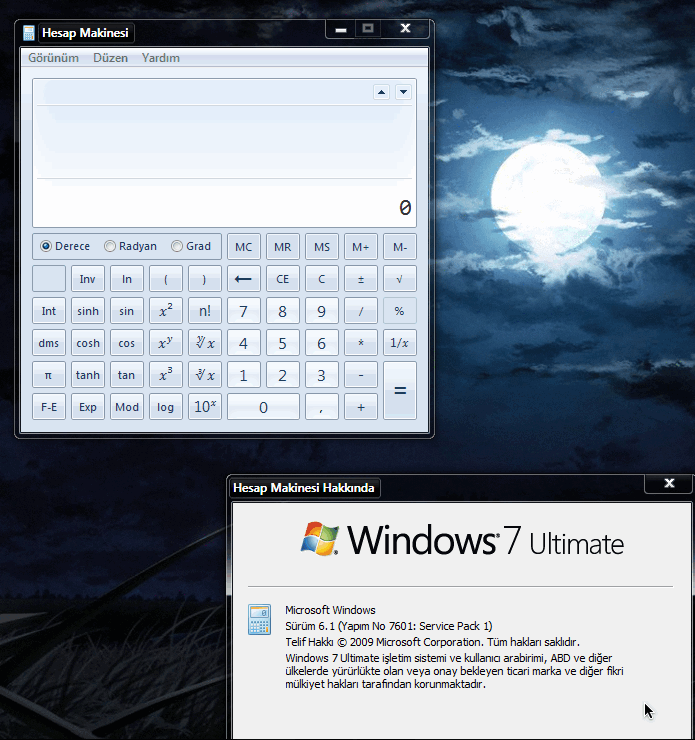Click the sinh key

(88, 311)
